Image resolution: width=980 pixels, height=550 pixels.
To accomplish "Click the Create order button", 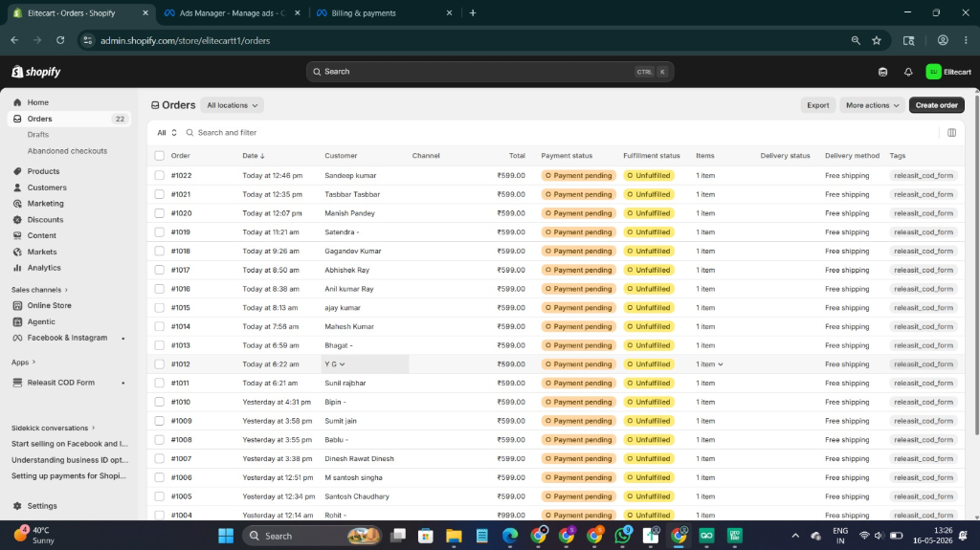I will click(x=936, y=105).
